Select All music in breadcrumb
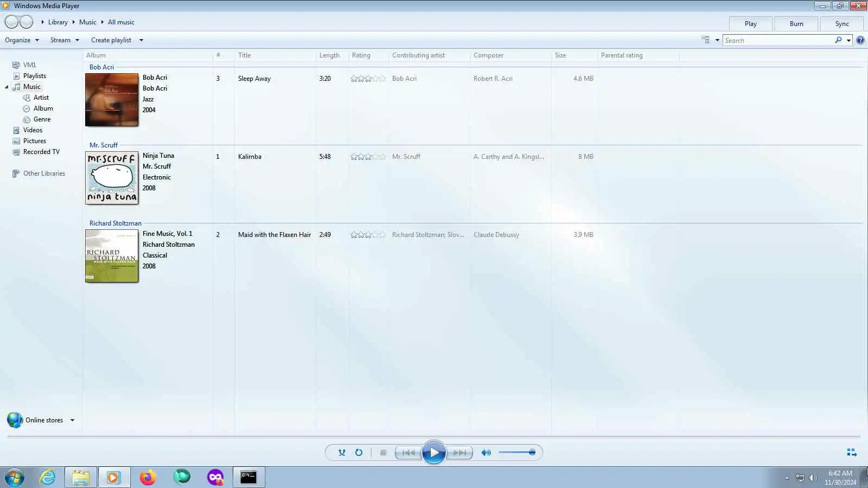The height and width of the screenshot is (488, 868). [x=121, y=22]
